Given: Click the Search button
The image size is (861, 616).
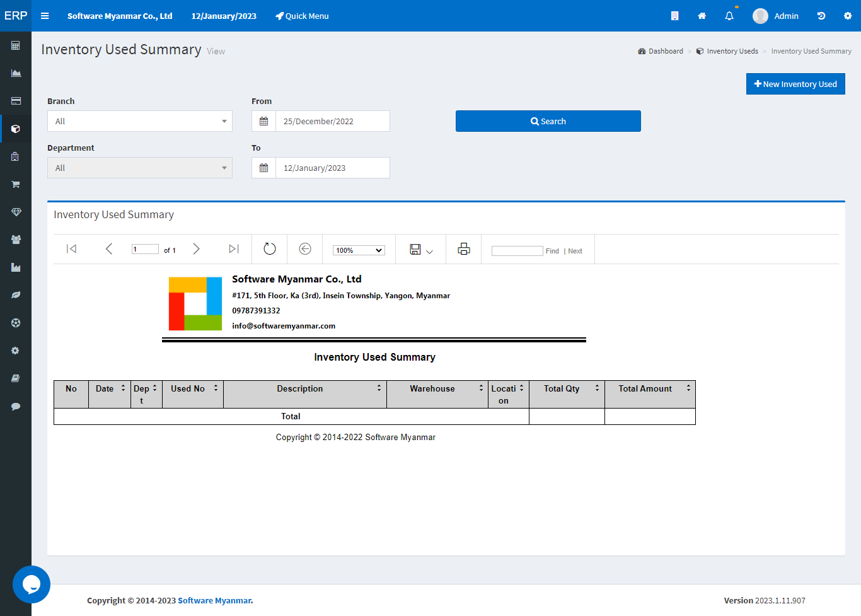Looking at the screenshot, I should point(548,121).
